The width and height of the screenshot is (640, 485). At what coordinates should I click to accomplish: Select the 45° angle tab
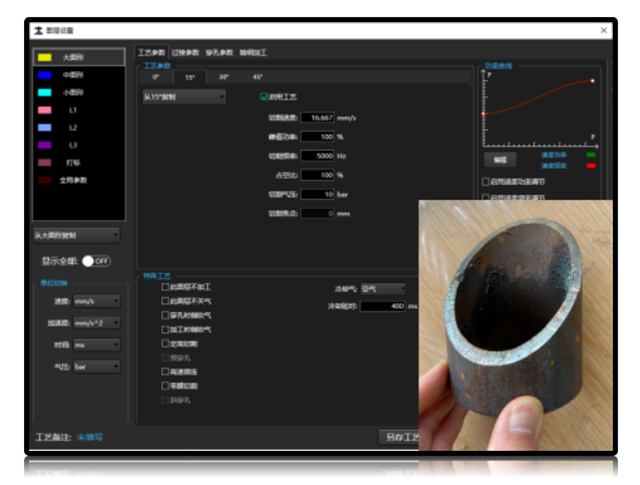pos(258,76)
